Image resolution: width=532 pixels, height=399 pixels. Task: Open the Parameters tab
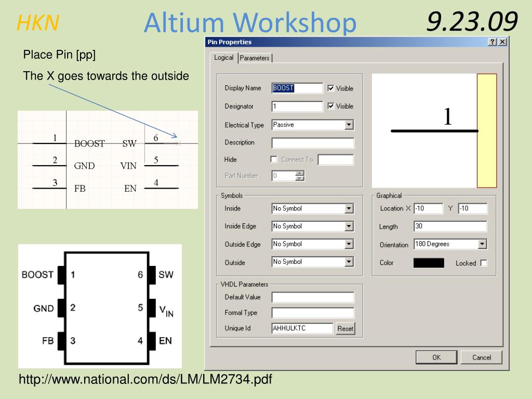point(255,58)
